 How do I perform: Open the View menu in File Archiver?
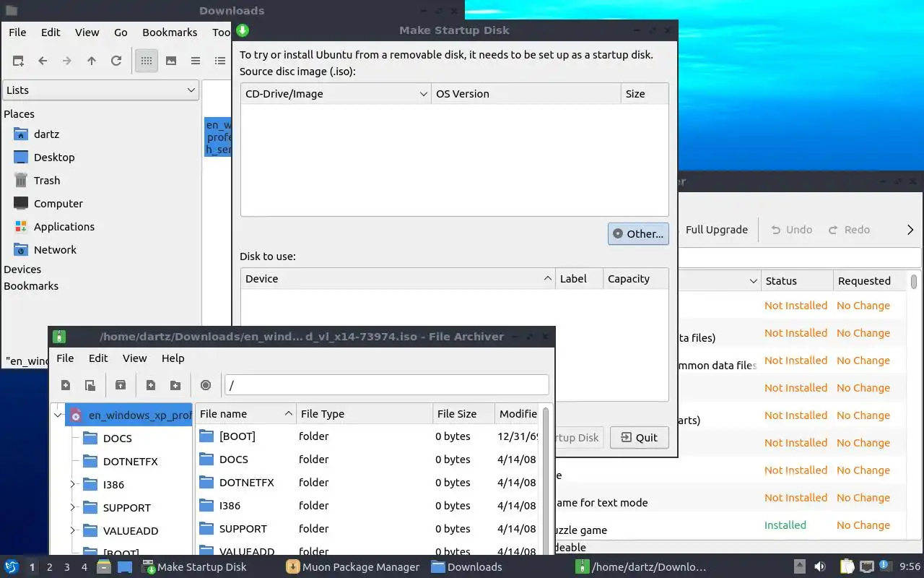tap(134, 358)
